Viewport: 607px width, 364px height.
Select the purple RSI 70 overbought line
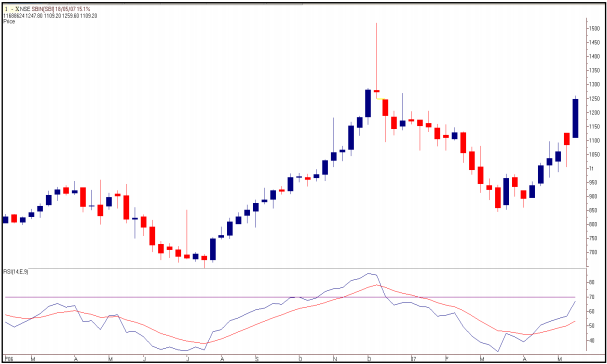pos(290,297)
